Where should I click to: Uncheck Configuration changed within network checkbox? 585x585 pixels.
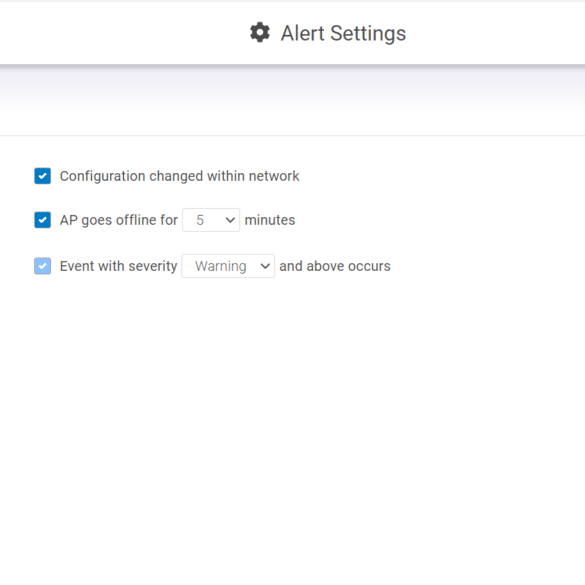click(43, 176)
